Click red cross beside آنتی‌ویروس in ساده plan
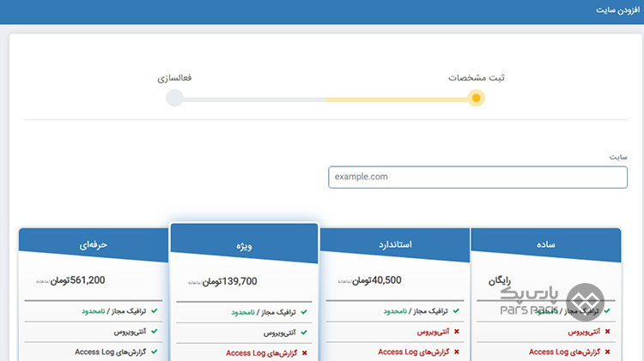The height and width of the screenshot is (361, 644). tap(607, 332)
